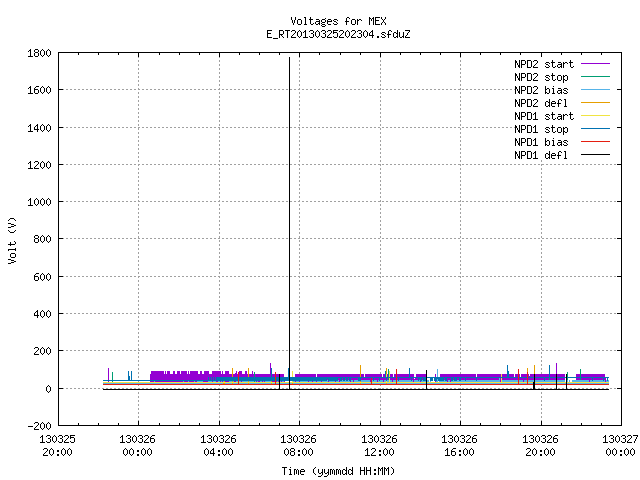Click the '130326 08:00' x-axis label

click(x=298, y=446)
